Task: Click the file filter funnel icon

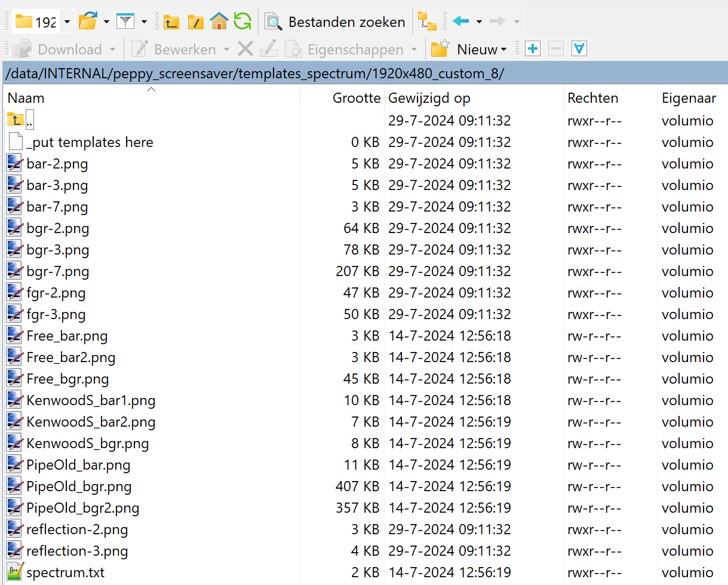Action: coord(125,22)
